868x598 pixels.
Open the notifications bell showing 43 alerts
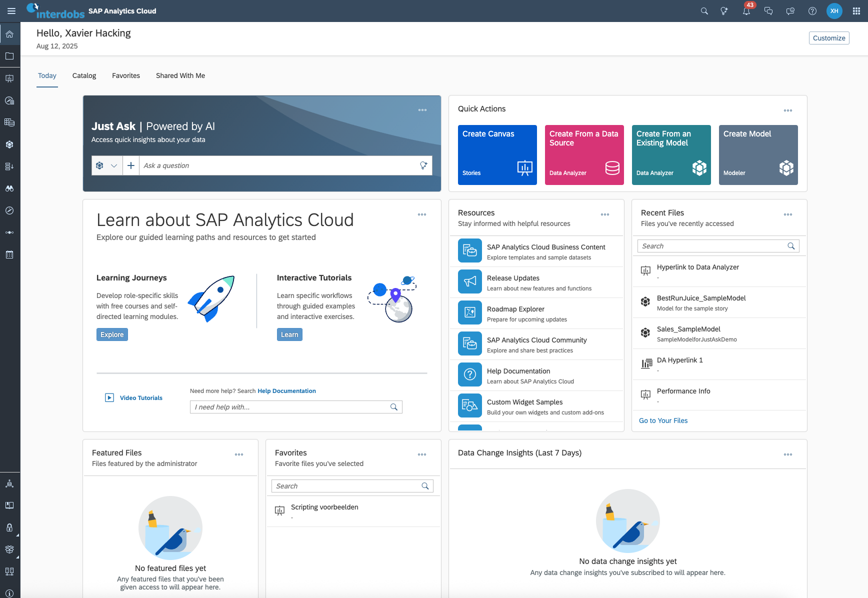point(746,10)
